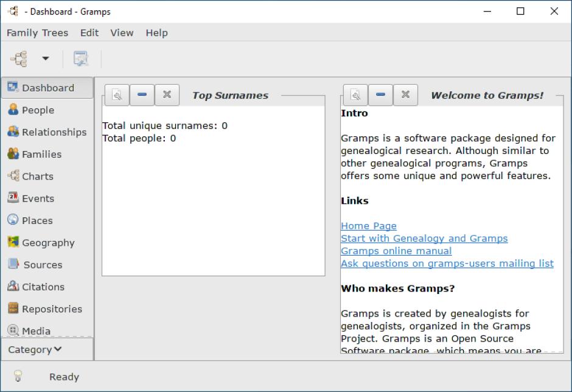Click the gramps-users mailing list link
Screen dimensions: 572x392
click(x=447, y=264)
